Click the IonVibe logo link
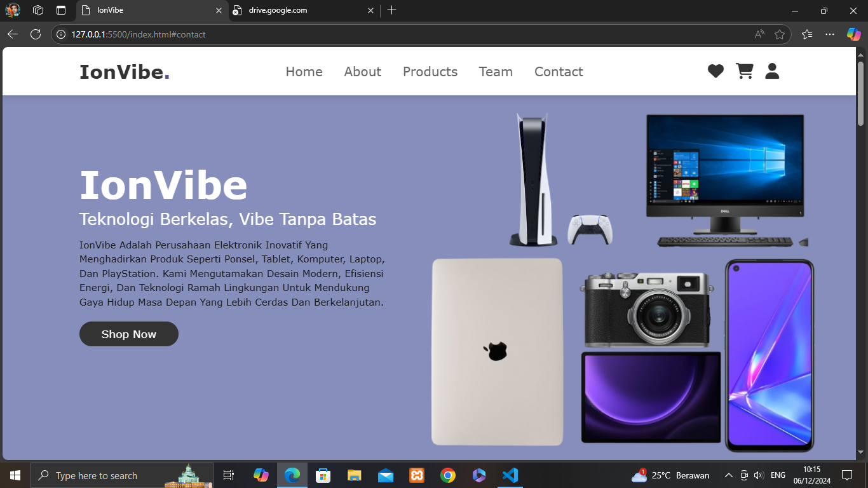868x488 pixels. point(124,72)
